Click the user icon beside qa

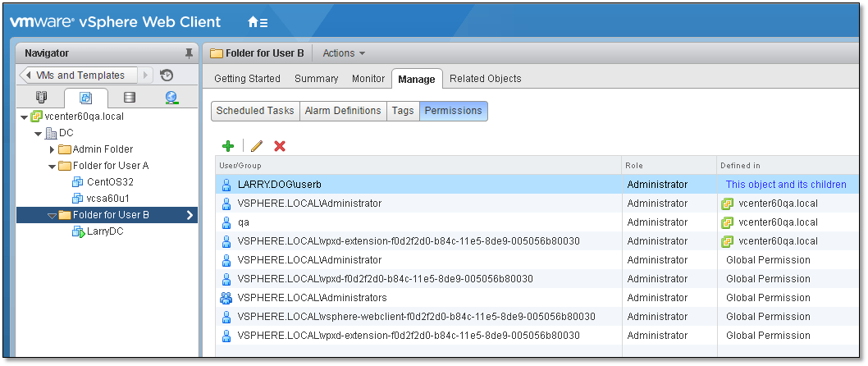[x=226, y=222]
